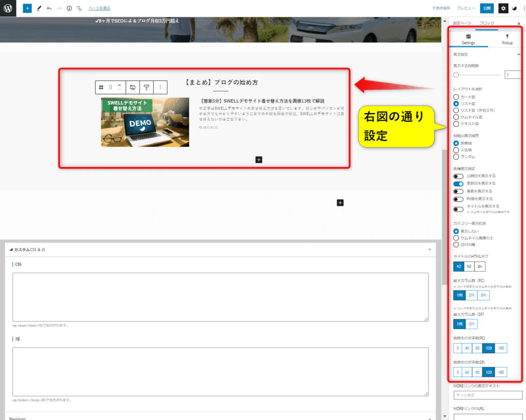The width and height of the screenshot is (526, 420).
Task: Redo the last undone change
Action: point(59,8)
